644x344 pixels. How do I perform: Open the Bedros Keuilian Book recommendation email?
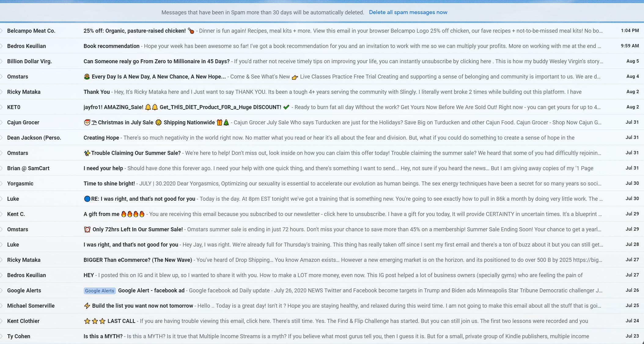pyautogui.click(x=322, y=46)
